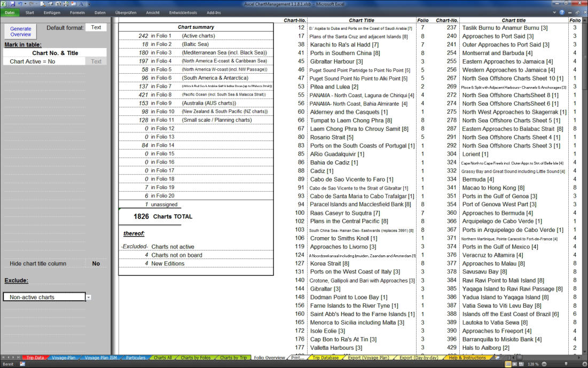Click the Undo arrow icon
Image resolution: width=588 pixels, height=368 pixels.
[20, 3]
